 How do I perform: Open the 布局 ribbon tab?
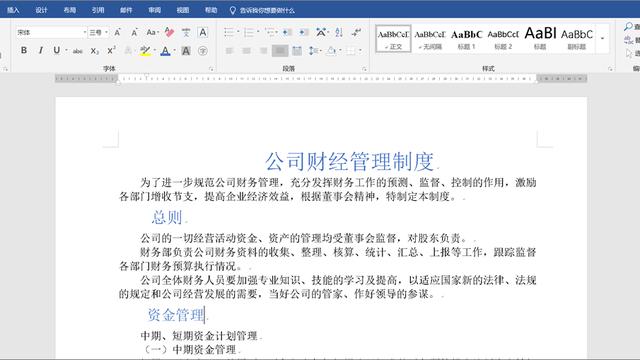coord(70,10)
